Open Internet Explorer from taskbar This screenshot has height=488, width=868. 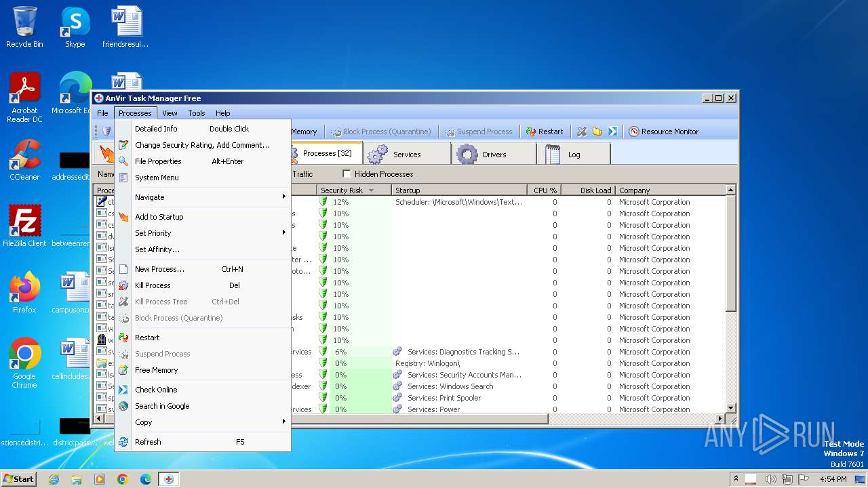tap(54, 479)
